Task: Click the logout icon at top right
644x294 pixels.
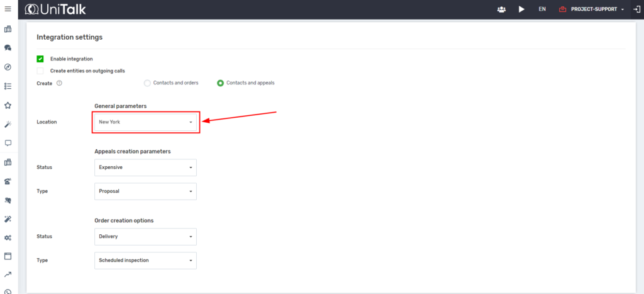Action: pos(636,9)
